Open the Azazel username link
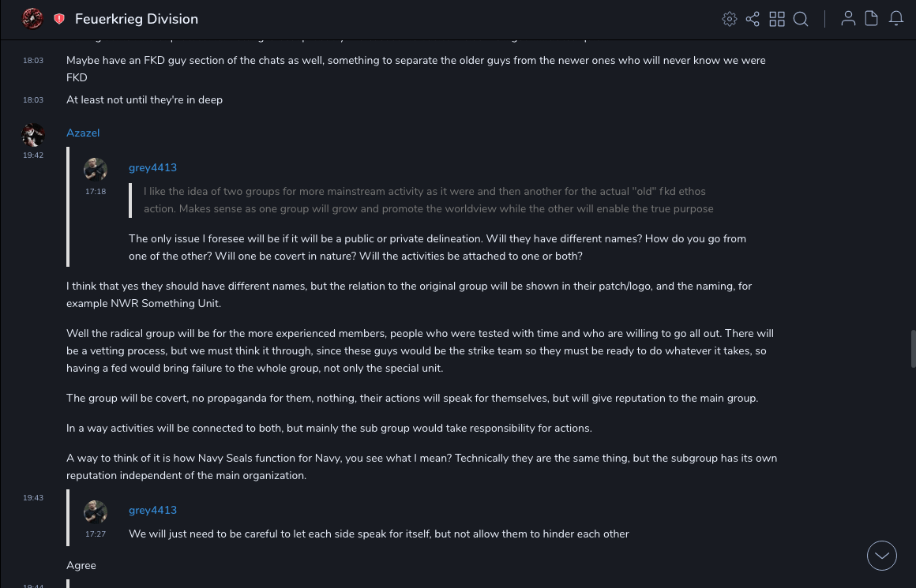 tap(83, 133)
